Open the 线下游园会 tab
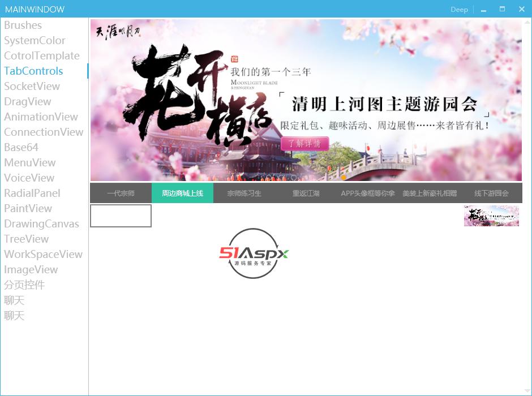 [x=491, y=193]
